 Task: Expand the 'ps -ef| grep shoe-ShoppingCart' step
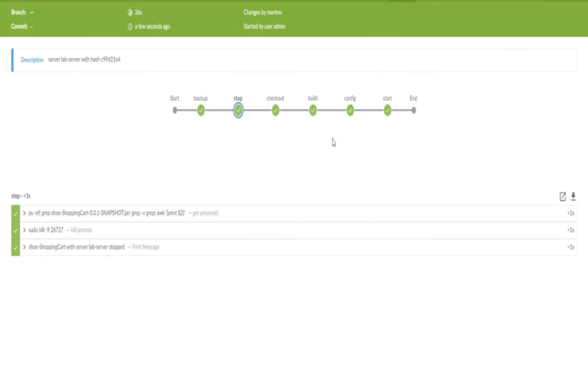[x=24, y=213]
